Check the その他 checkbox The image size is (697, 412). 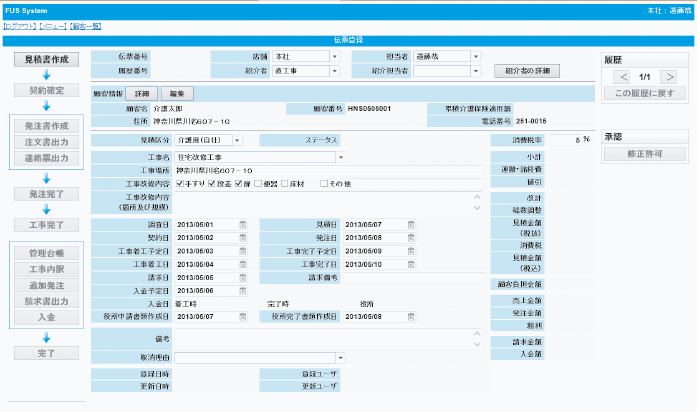[x=324, y=184]
